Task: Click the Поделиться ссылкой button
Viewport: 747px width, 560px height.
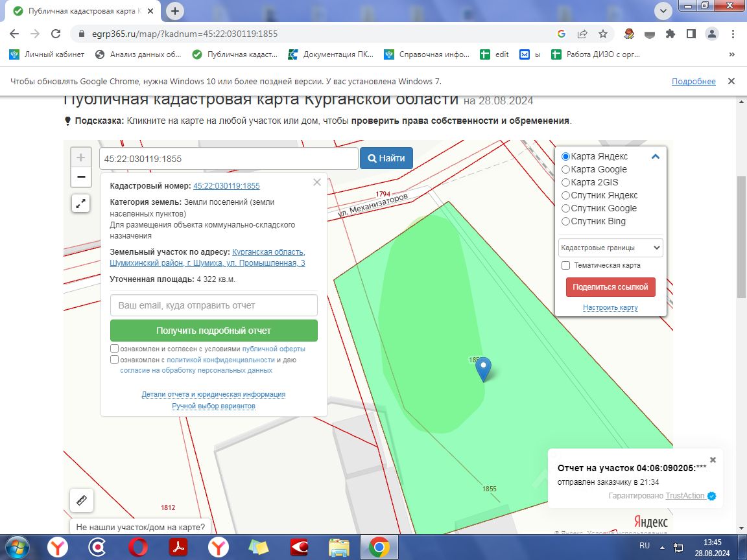Action: 610,287
